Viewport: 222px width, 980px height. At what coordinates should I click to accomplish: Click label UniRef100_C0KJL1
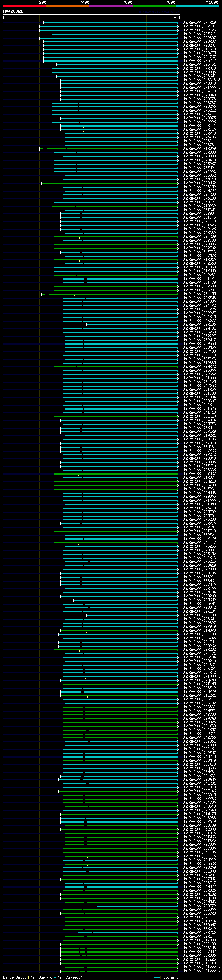[199, 125]
